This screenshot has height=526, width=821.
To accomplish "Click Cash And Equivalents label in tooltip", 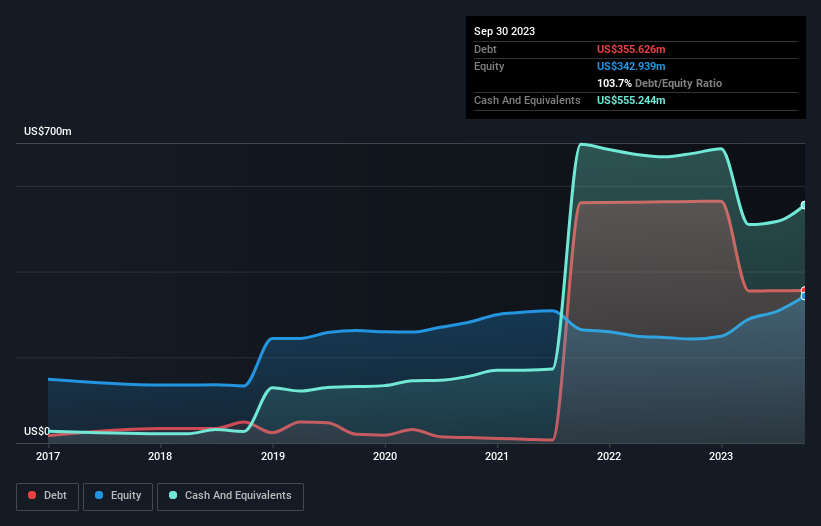I will [x=527, y=100].
